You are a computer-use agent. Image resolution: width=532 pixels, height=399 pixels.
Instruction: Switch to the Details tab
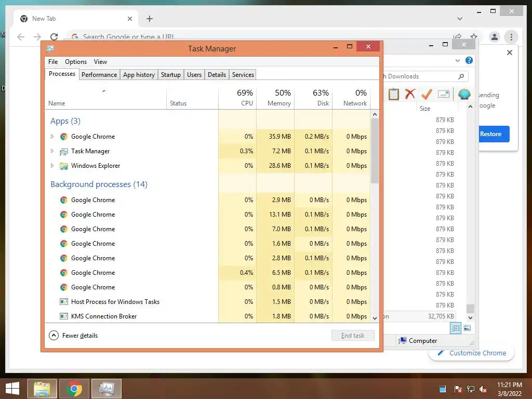point(217,75)
